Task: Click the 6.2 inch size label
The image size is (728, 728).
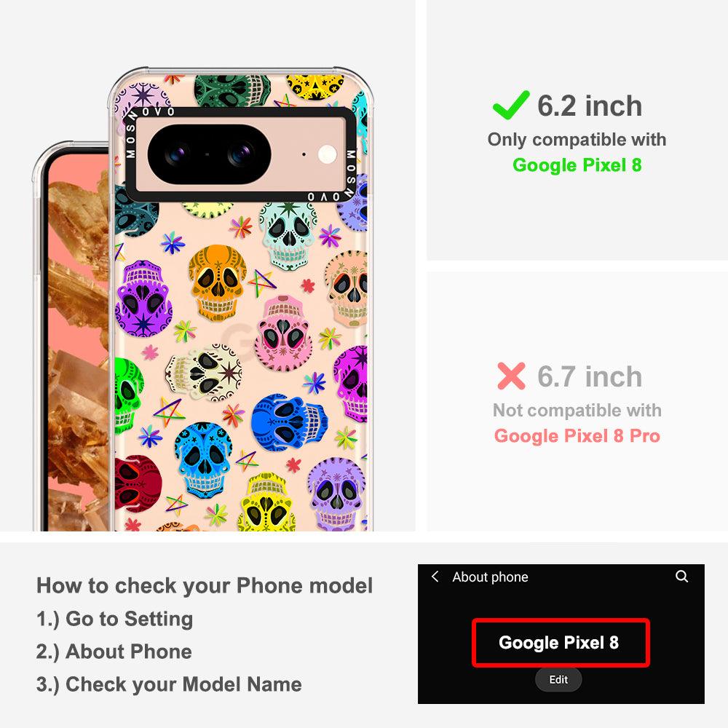Action: 590,106
